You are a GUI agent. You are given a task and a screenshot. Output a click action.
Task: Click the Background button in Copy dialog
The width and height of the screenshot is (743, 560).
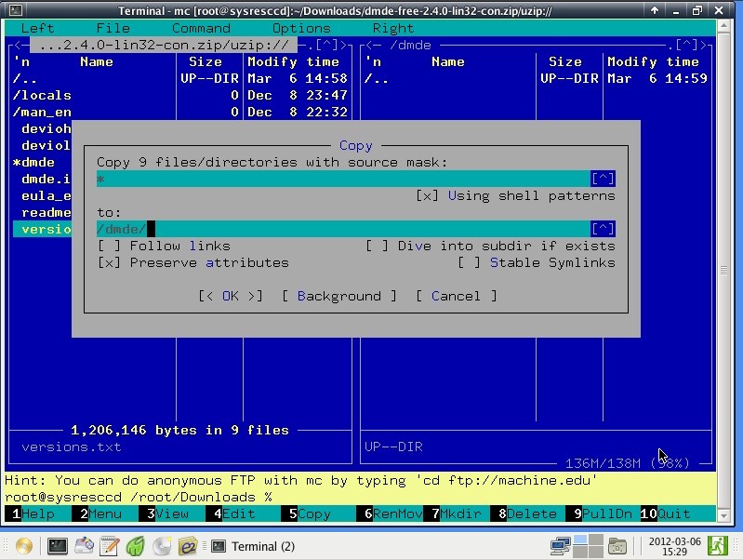[x=338, y=297]
